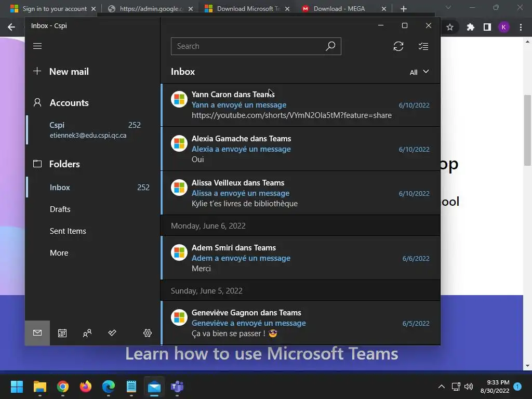Open the Windows Start menu
This screenshot has width=532, height=399.
(x=17, y=387)
